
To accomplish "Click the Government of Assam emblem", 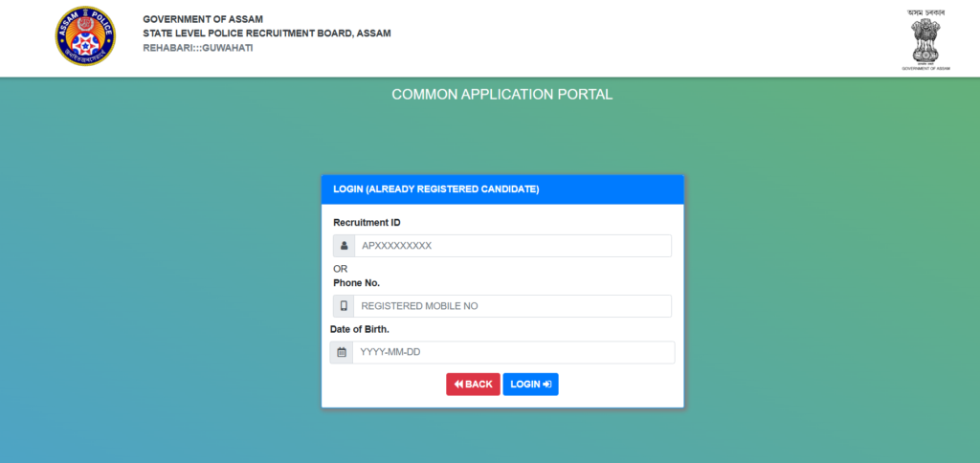I will [x=925, y=40].
